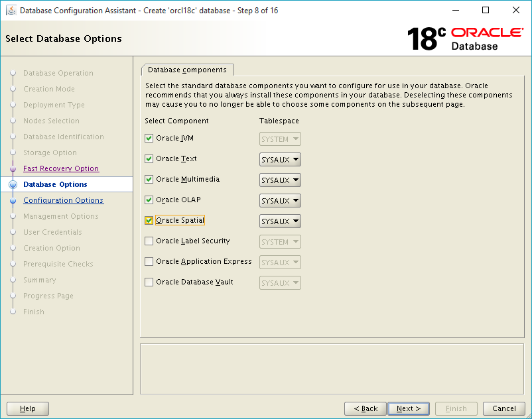Screen dimensions: 532x419
Task: Click the Tablespace column header
Action: tap(279, 121)
